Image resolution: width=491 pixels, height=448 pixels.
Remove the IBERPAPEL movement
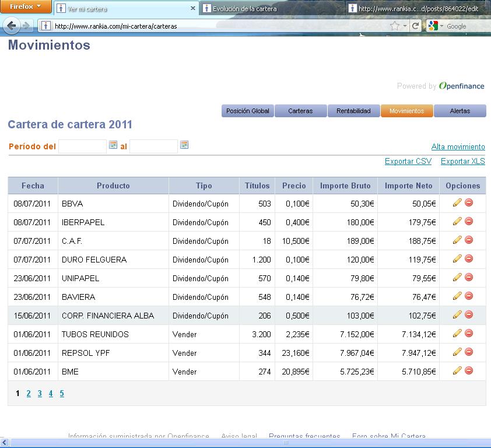point(469,222)
